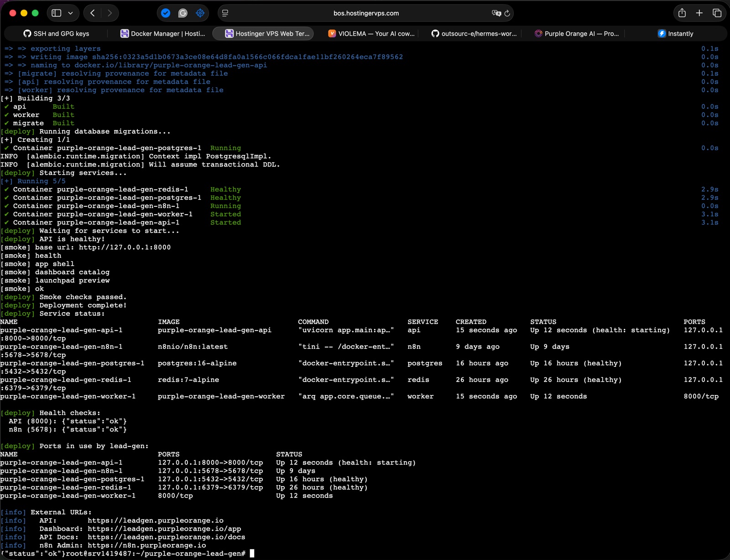Toggle the Safari sidebar button
The width and height of the screenshot is (730, 560).
57,13
